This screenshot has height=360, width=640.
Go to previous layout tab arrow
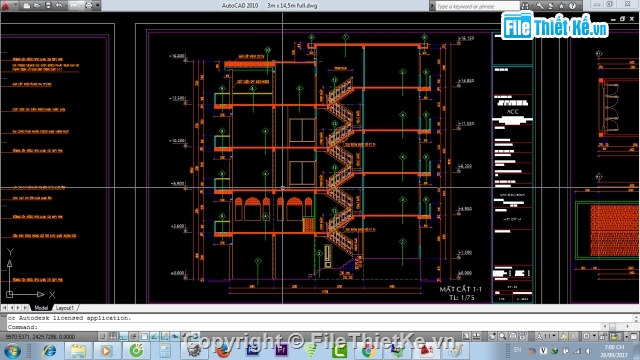(x=11, y=308)
